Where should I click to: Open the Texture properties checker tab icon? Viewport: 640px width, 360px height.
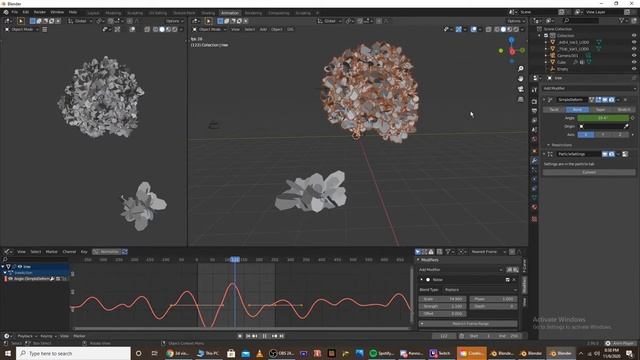pos(534,219)
